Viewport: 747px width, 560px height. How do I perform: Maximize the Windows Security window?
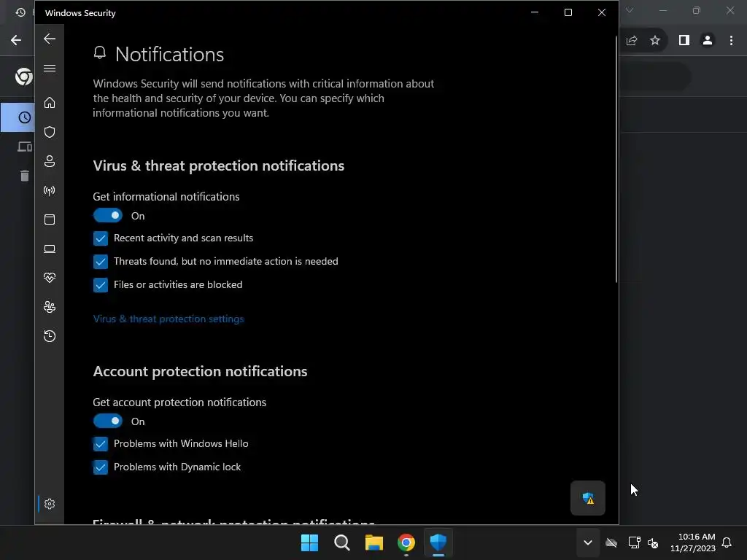tap(568, 12)
